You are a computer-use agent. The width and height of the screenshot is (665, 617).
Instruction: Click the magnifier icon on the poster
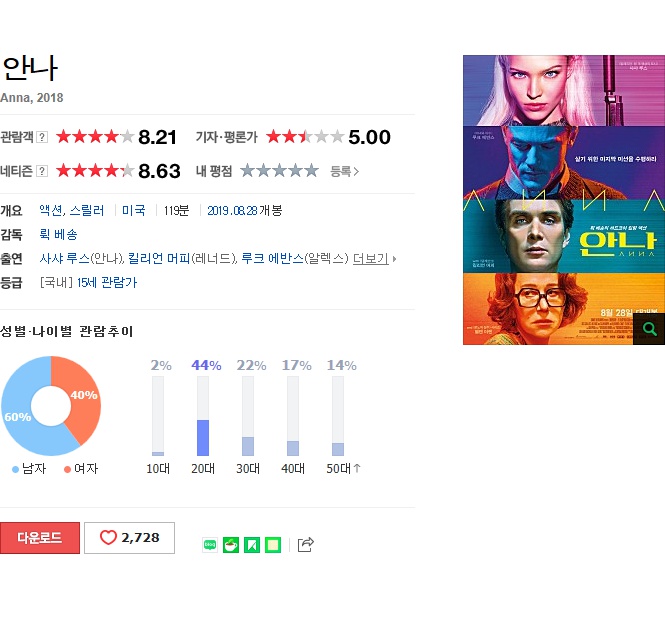649,329
